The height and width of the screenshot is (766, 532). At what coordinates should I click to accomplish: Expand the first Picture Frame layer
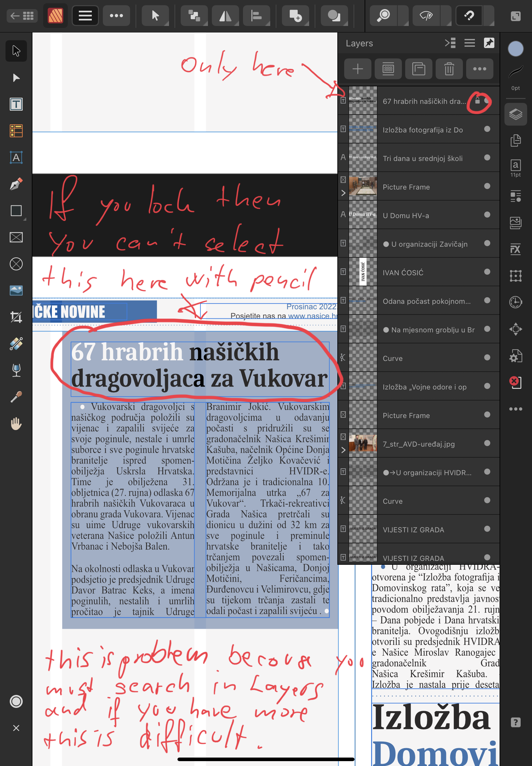[x=343, y=193]
